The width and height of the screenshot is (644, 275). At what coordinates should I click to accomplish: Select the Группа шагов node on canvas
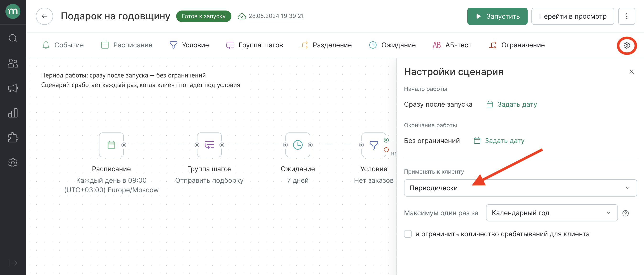pyautogui.click(x=209, y=145)
